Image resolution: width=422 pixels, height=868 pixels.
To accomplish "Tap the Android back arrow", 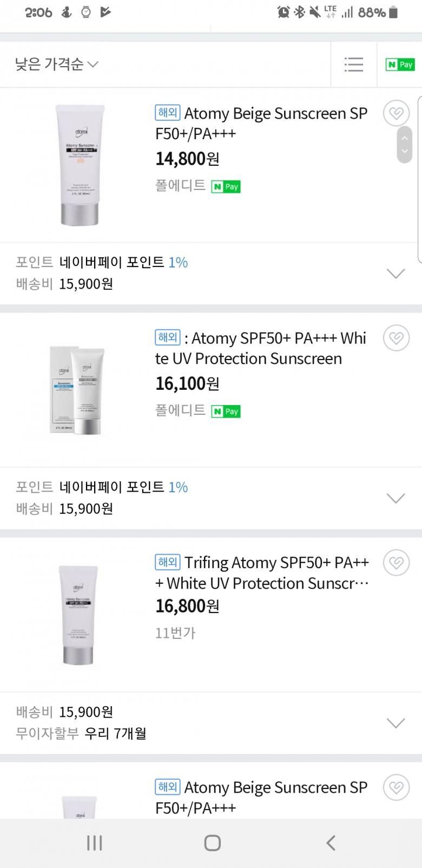I will click(331, 843).
